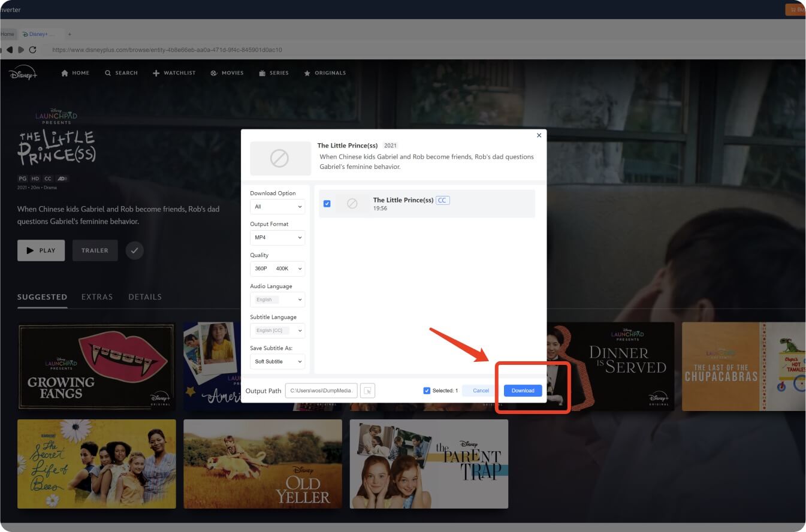Screen dimensions: 806x532
Task: Open MOVIES in Disney+ navigation
Action: tap(227, 73)
